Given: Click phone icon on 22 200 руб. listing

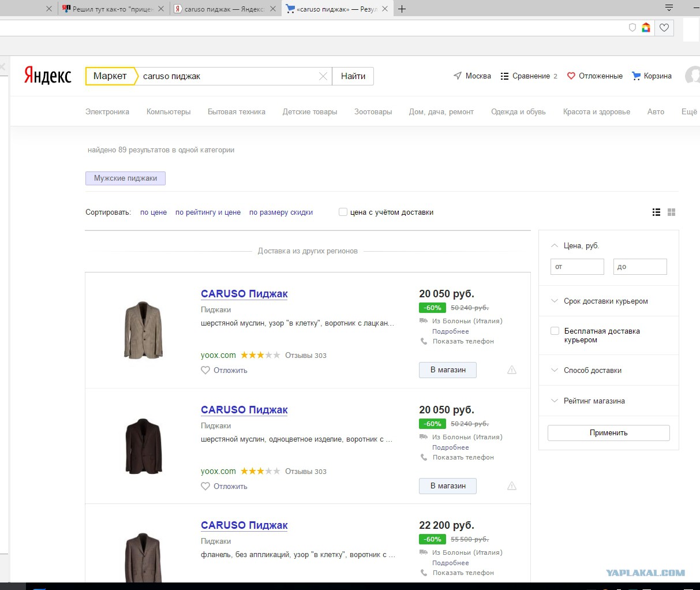Looking at the screenshot, I should [x=424, y=573].
